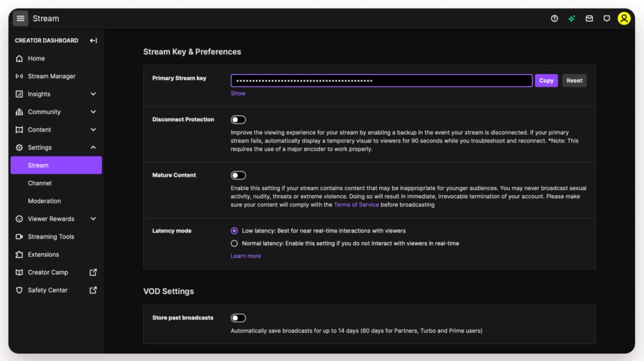Screen dimensions: 644x361
Task: Click the Stream Manager broadcast icon
Action: click(19, 76)
